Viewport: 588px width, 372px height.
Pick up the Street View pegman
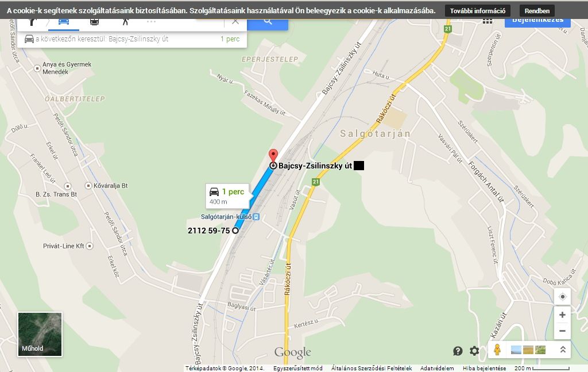(497, 350)
